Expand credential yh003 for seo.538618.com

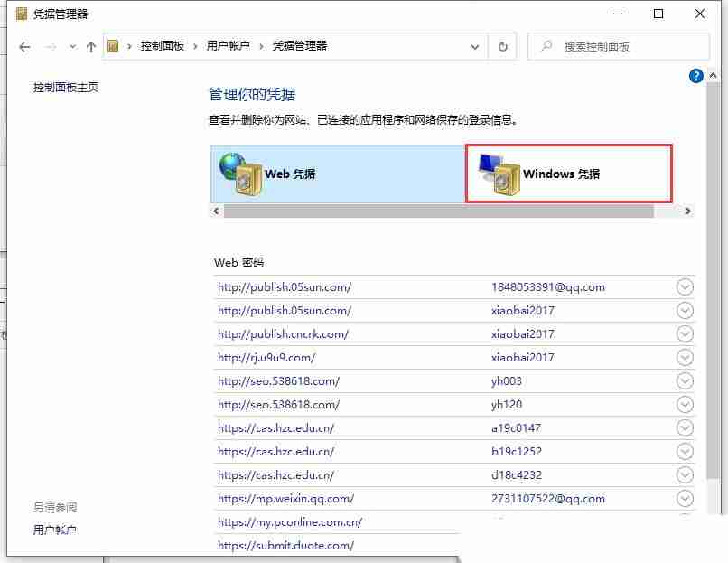[x=684, y=380]
